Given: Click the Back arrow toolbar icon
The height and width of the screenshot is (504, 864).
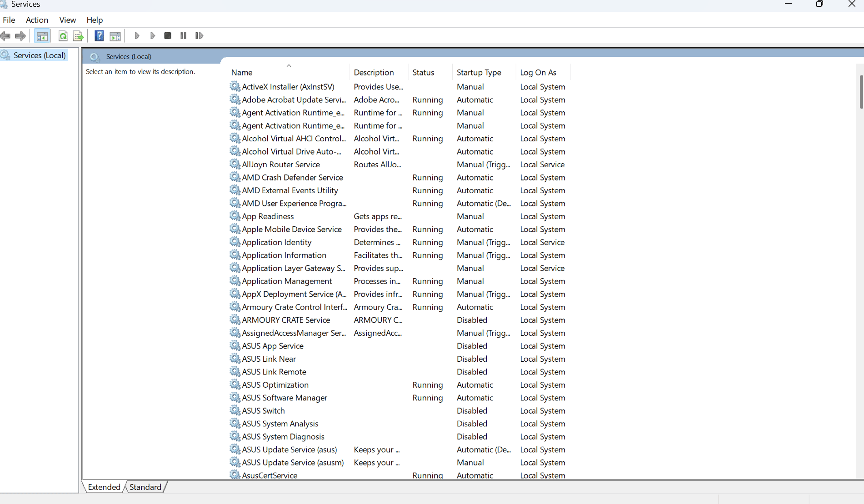Looking at the screenshot, I should 5,36.
